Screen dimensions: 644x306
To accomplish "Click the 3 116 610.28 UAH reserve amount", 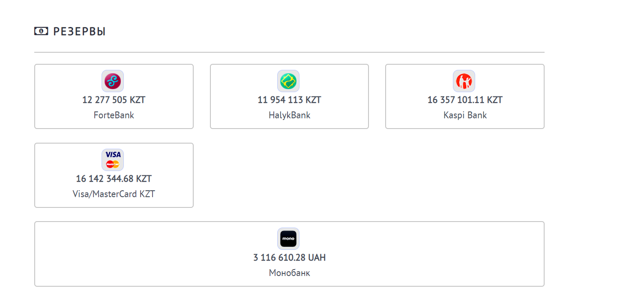I will pyautogui.click(x=290, y=258).
